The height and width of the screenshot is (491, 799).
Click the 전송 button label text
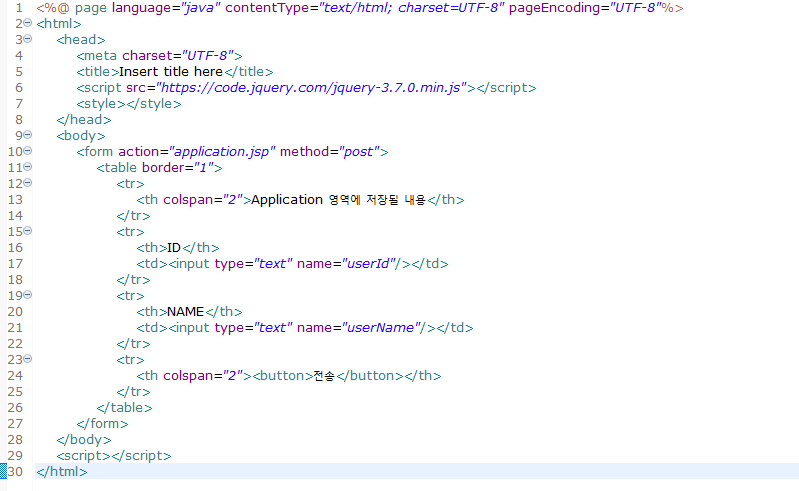tap(324, 376)
